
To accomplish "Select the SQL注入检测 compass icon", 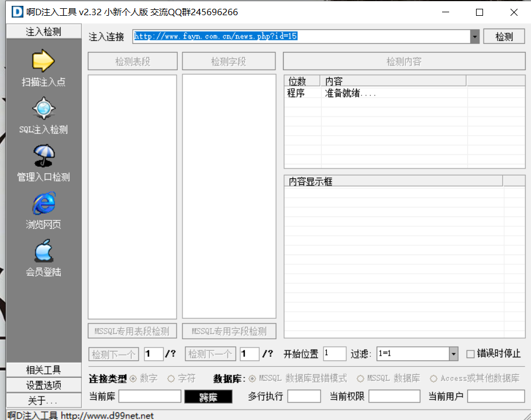I will [x=44, y=108].
